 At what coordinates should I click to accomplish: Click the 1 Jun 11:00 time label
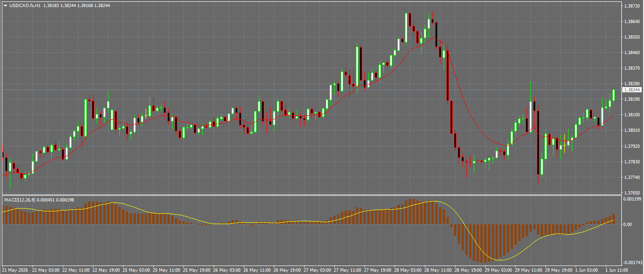pyautogui.click(x=617, y=270)
